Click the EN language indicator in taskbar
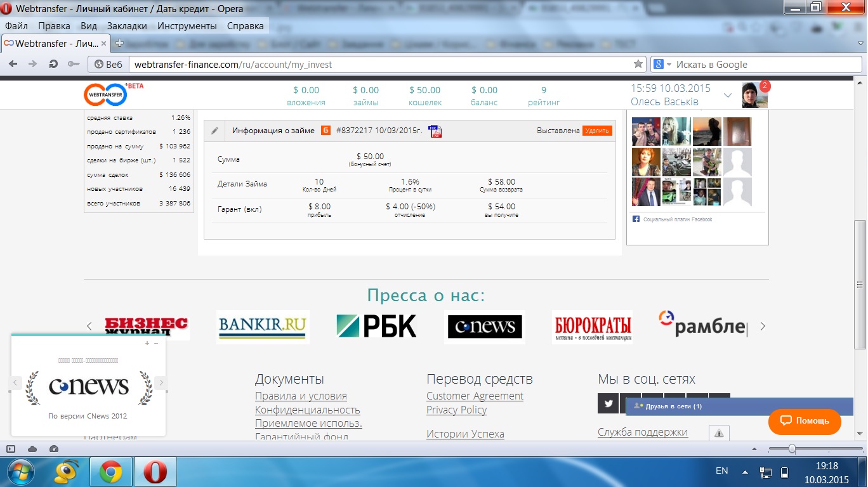This screenshot has width=868, height=487. pos(722,471)
